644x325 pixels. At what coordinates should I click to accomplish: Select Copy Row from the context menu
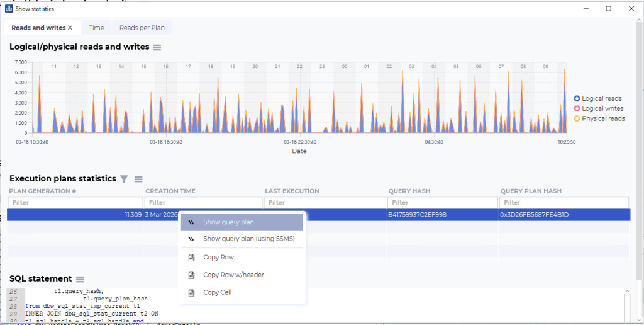pyautogui.click(x=242, y=258)
